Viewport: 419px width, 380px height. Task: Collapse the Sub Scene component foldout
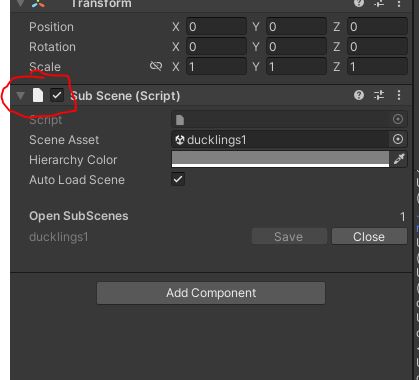point(20,96)
